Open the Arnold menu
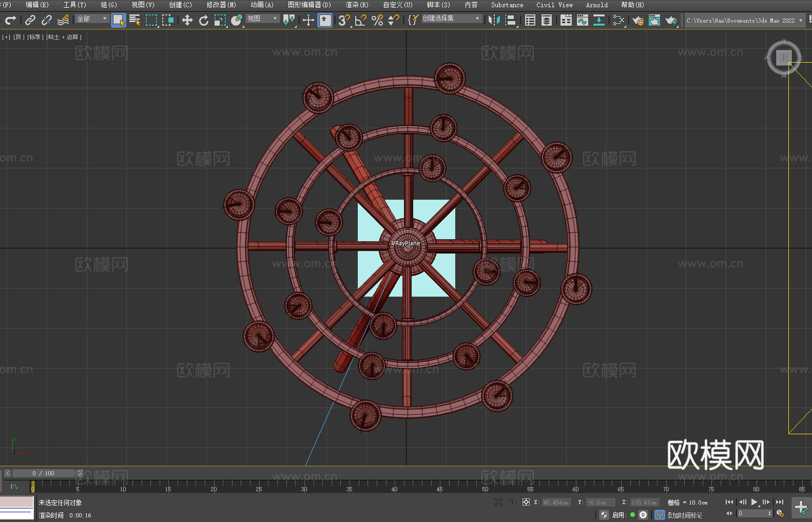Viewport: 812px width, 522px height. point(596,5)
